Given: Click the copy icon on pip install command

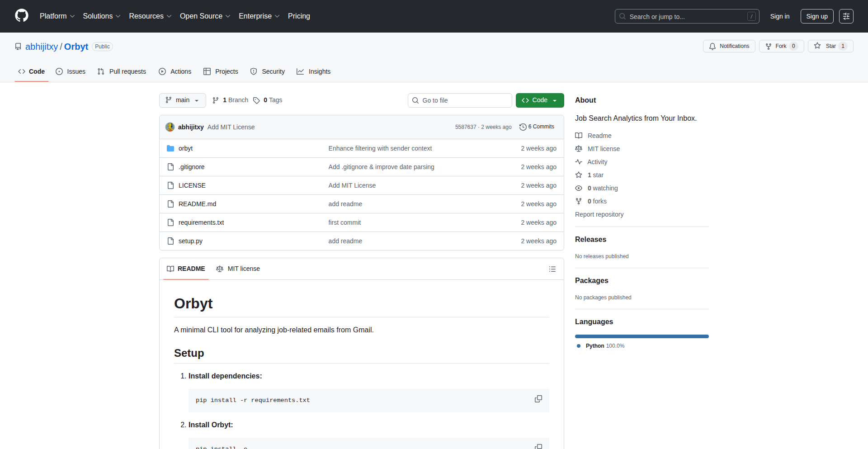Looking at the screenshot, I should pyautogui.click(x=538, y=399).
